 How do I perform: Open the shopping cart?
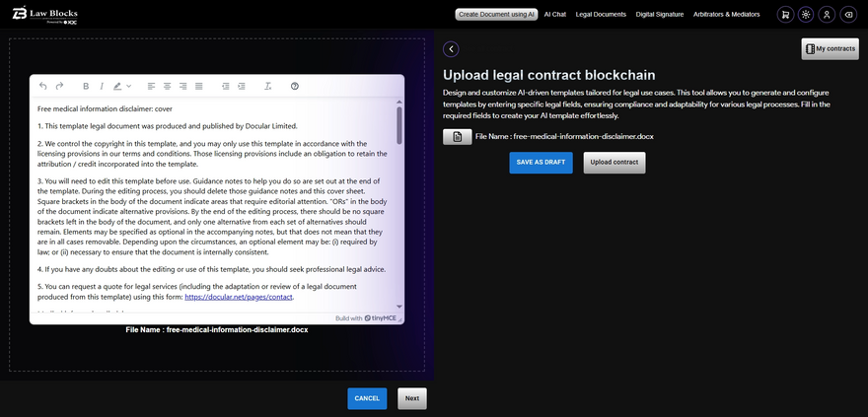[784, 15]
